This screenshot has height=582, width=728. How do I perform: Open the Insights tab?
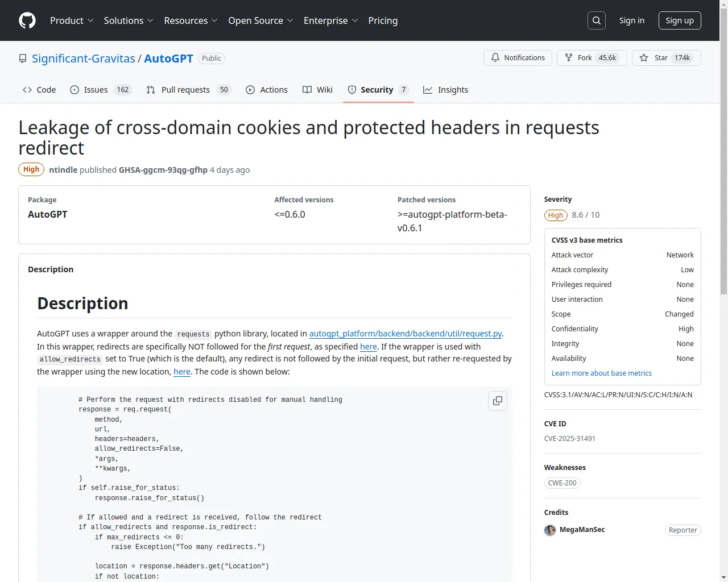click(445, 90)
